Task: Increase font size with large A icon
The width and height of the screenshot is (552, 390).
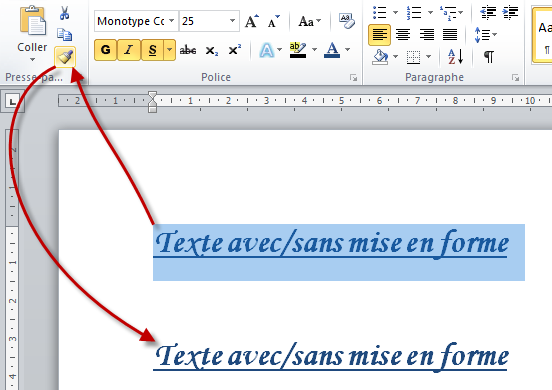Action: (252, 21)
